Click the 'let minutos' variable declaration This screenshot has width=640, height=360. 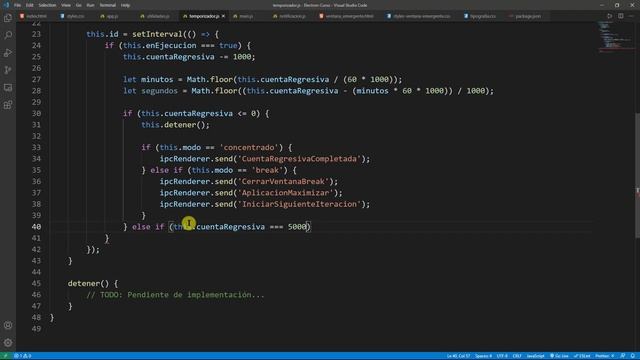pyautogui.click(x=148, y=80)
